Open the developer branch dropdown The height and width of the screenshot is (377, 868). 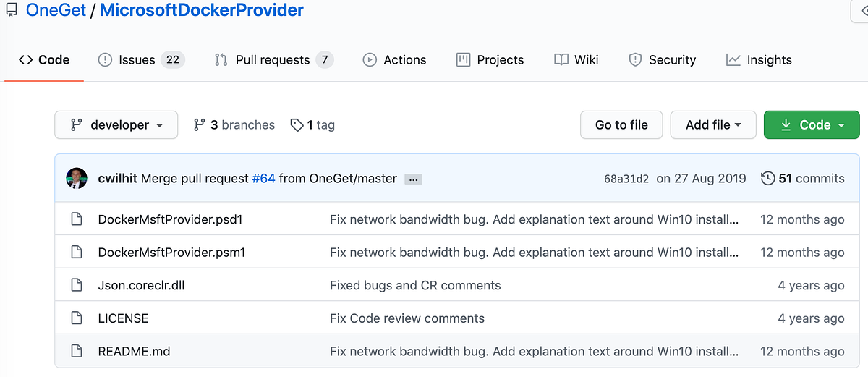tap(116, 125)
